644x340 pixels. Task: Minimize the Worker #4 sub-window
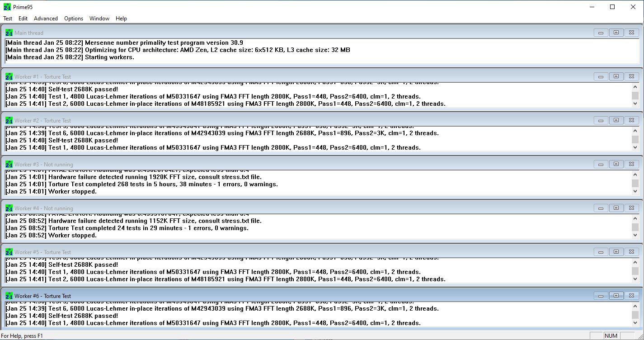click(601, 208)
